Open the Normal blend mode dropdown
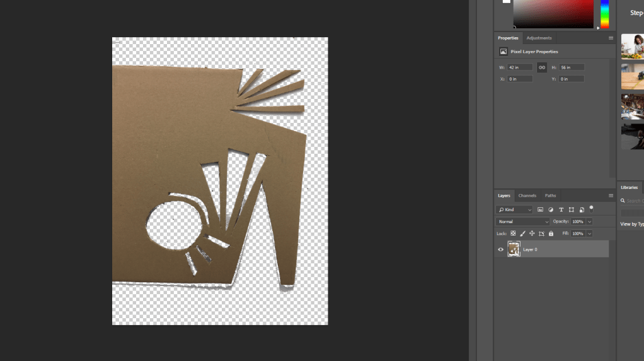 point(523,222)
